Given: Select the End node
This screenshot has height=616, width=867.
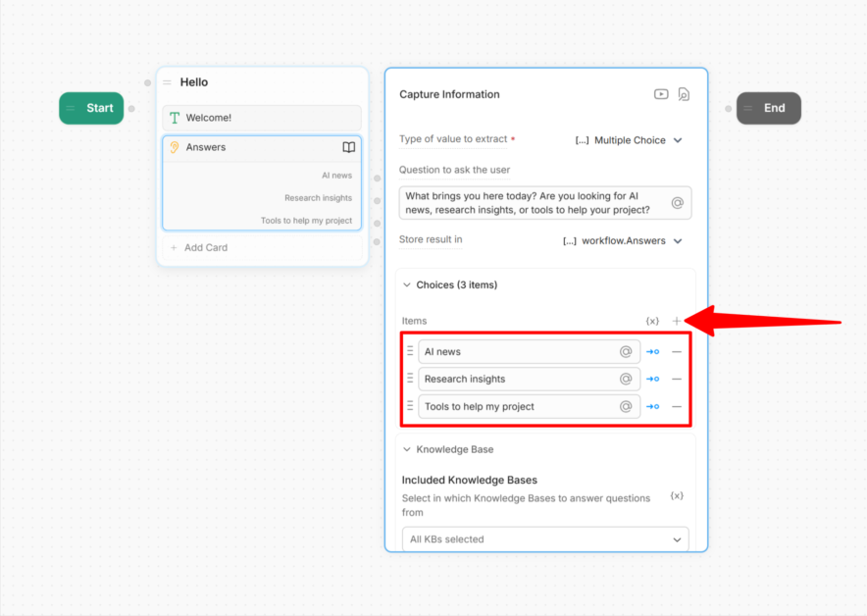Looking at the screenshot, I should point(769,108).
